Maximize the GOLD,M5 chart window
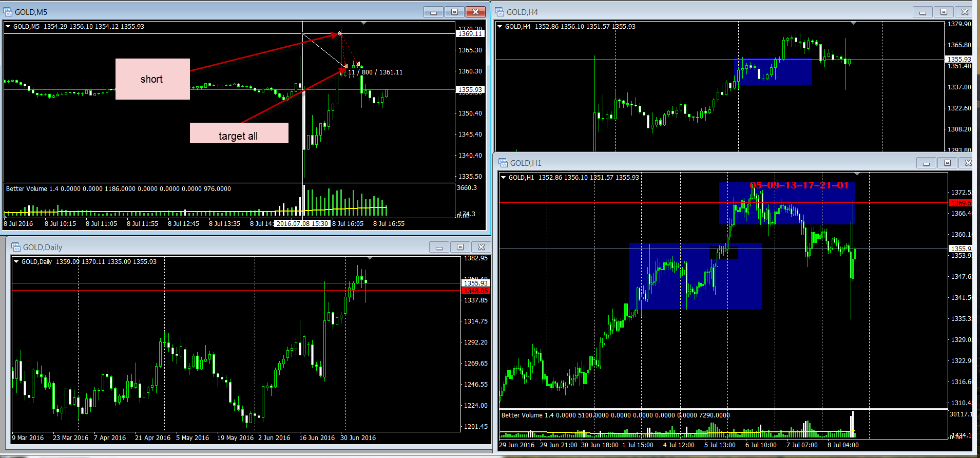 click(x=454, y=12)
